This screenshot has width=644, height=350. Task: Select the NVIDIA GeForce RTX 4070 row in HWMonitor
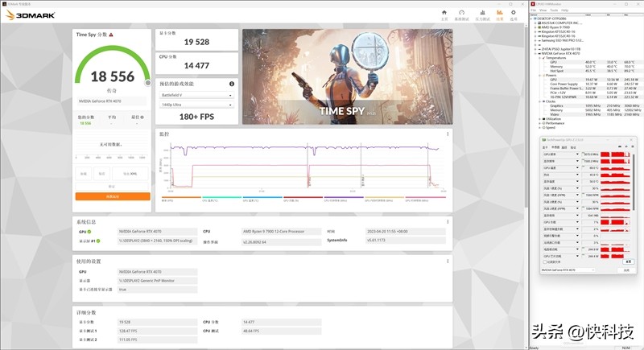pos(560,53)
